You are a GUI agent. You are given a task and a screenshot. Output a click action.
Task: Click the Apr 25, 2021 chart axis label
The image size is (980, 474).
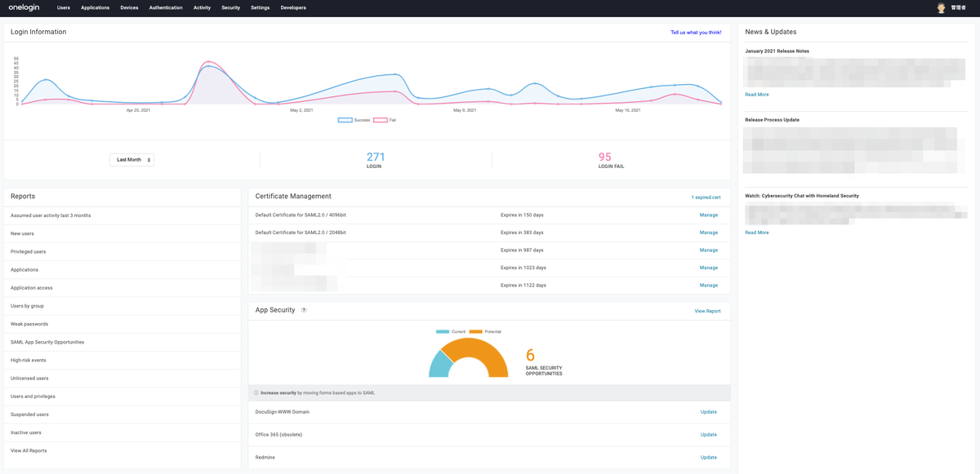[x=138, y=110]
